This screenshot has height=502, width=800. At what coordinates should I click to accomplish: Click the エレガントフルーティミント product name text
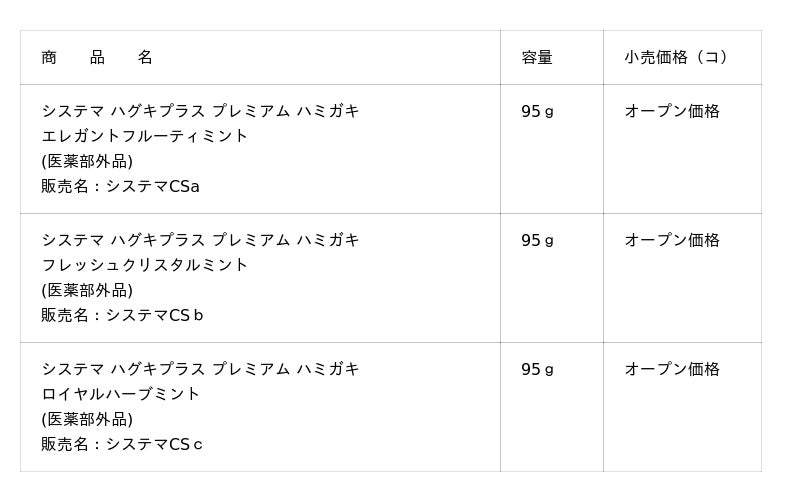point(145,136)
